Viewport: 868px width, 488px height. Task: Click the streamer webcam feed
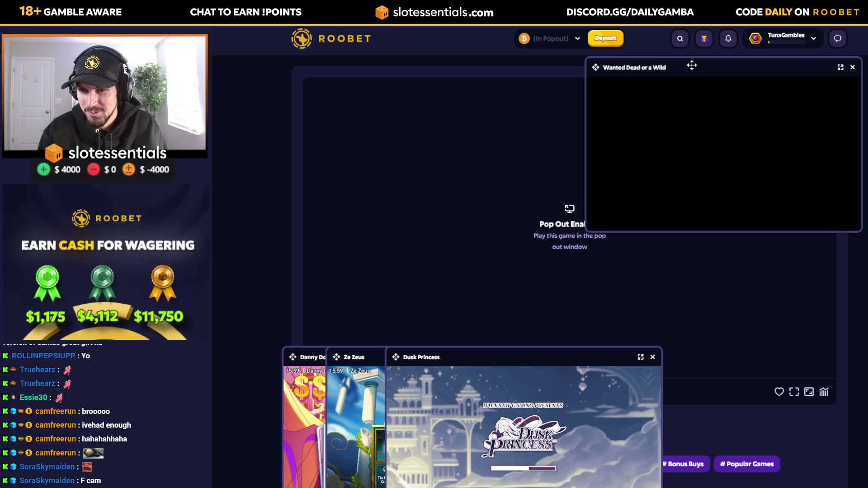[x=105, y=93]
